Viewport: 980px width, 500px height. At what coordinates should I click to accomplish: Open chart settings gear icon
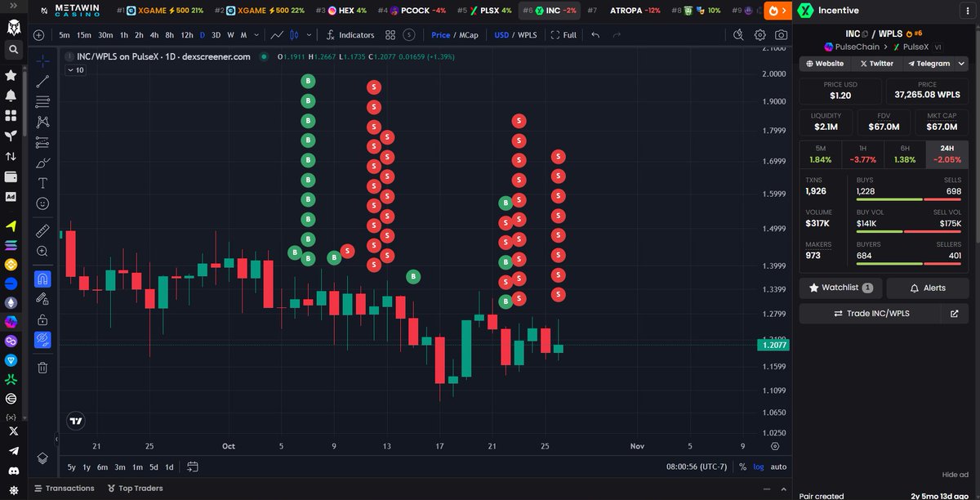coord(760,35)
